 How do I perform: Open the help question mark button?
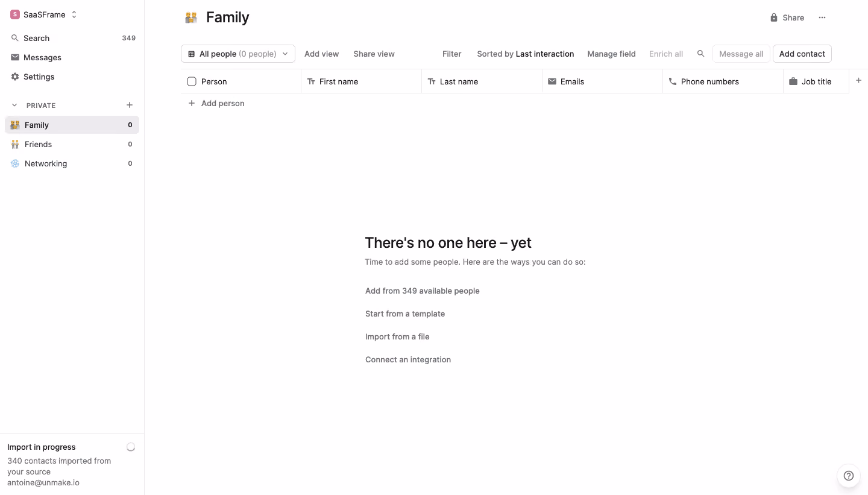tap(849, 476)
